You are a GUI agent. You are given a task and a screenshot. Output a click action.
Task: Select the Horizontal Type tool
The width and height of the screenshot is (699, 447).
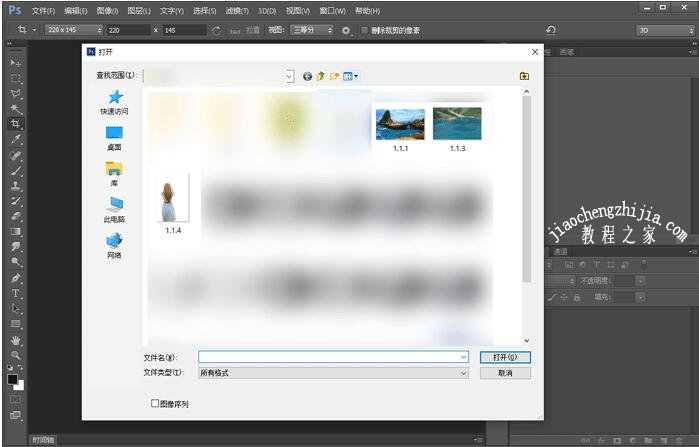tap(15, 293)
